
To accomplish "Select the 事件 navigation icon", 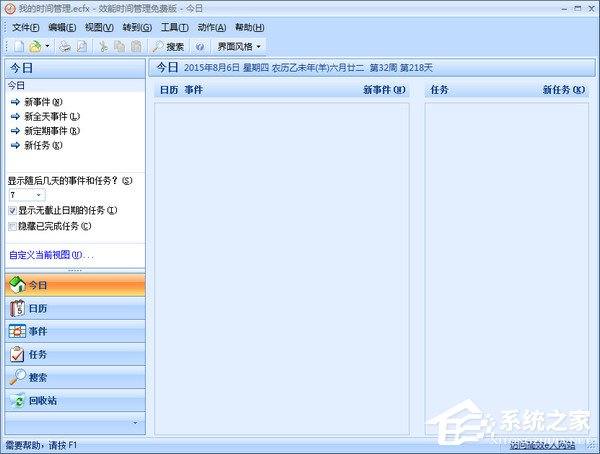I will [17, 331].
